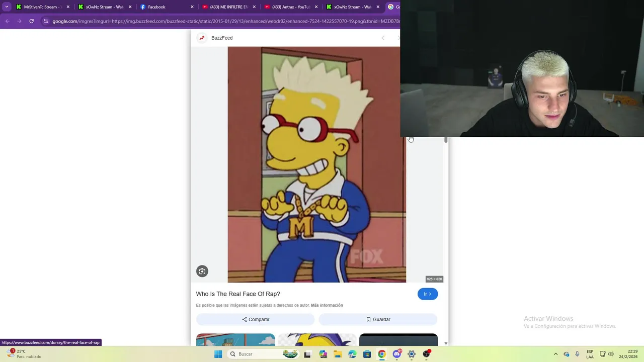Visit the BuzzFeed source link
The width and height of the screenshot is (644, 362).
coord(222,38)
